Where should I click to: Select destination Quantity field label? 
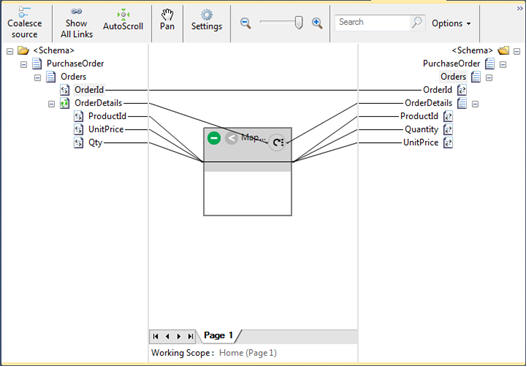(x=421, y=129)
